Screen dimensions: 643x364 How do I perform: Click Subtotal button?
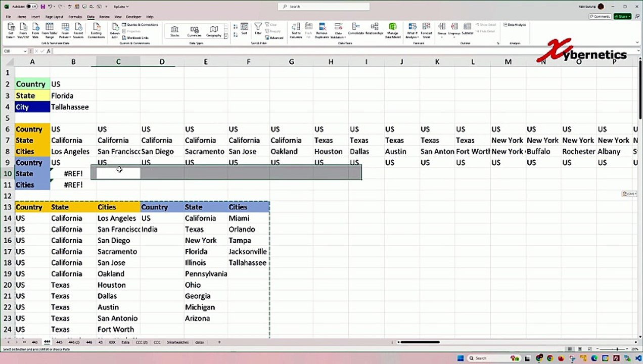tap(468, 29)
